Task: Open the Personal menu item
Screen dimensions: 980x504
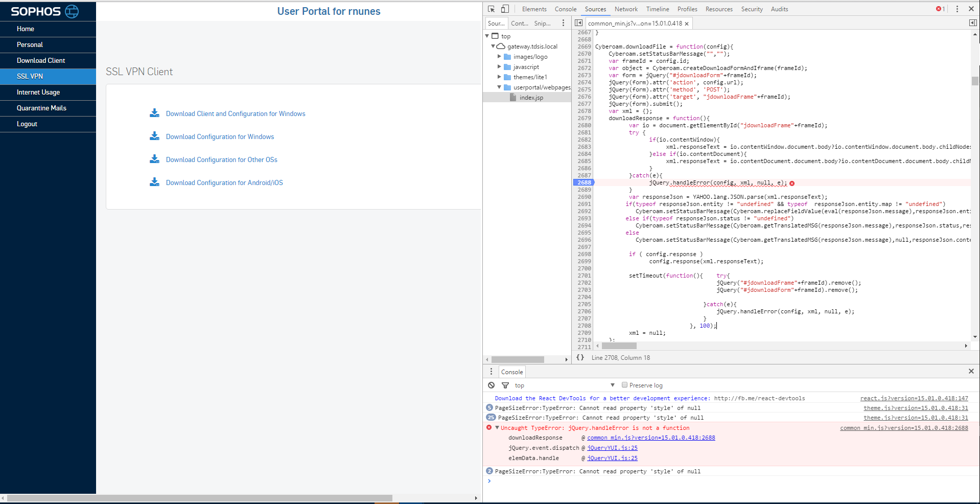Action: (x=48, y=44)
